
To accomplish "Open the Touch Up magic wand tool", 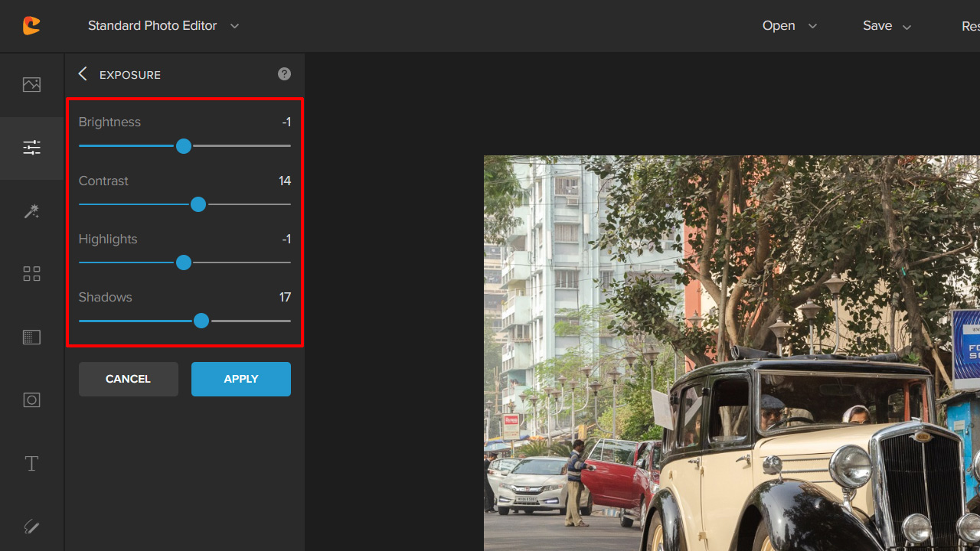I will (31, 211).
